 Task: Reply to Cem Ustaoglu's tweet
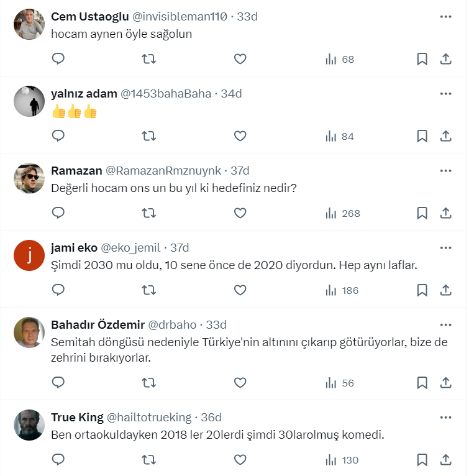click(x=58, y=59)
